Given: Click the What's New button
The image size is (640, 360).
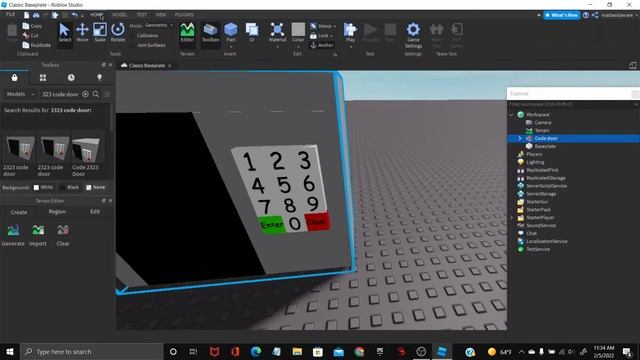Looking at the screenshot, I should 562,15.
